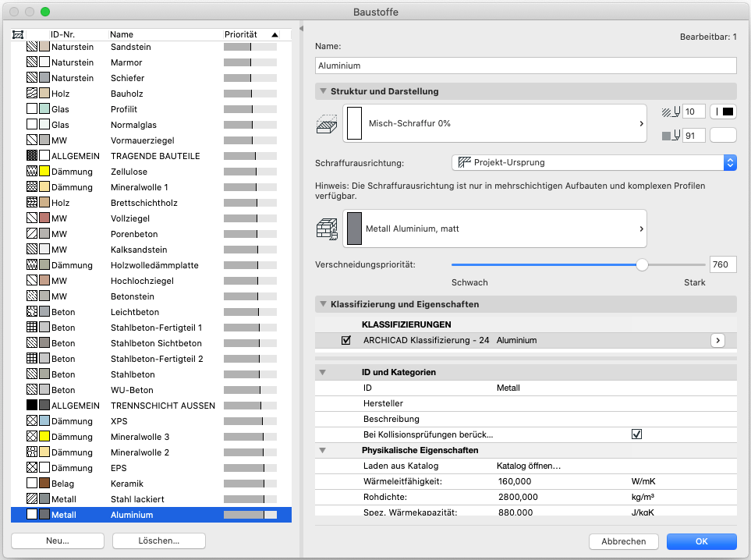Image resolution: width=751 pixels, height=560 pixels.
Task: Toggle collision detection checkbox
Action: click(636, 434)
